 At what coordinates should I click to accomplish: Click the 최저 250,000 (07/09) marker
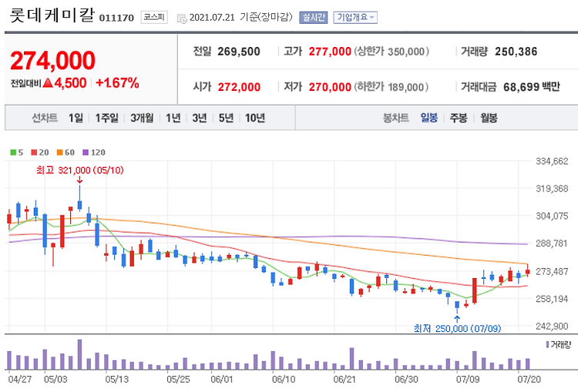point(457,328)
